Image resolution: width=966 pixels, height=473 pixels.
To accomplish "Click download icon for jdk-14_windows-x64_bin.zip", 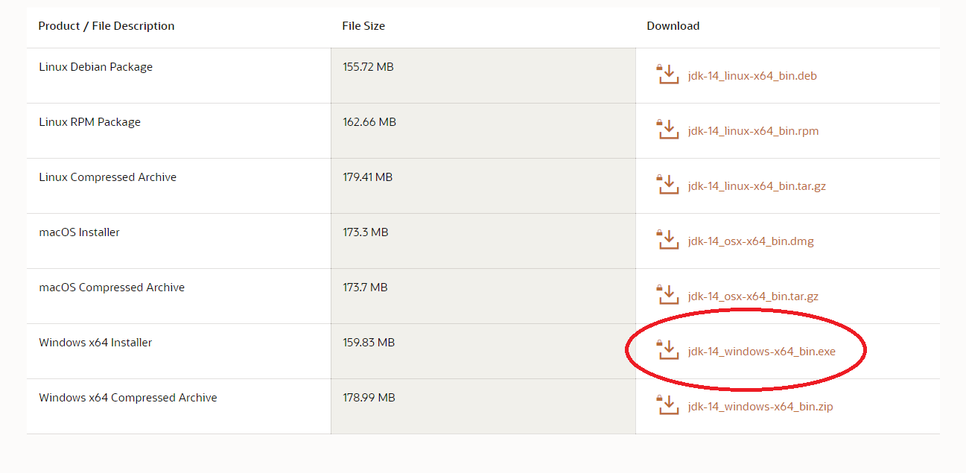I will click(668, 405).
